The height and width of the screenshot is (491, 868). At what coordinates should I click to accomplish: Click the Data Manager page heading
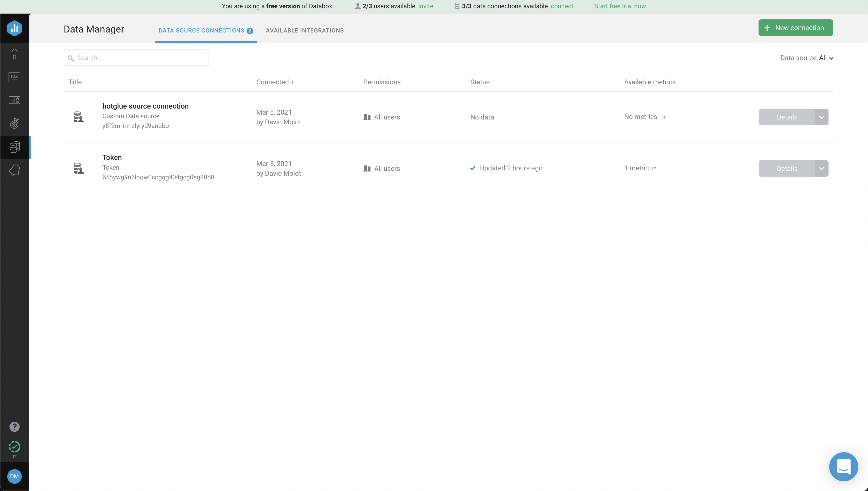coord(94,29)
